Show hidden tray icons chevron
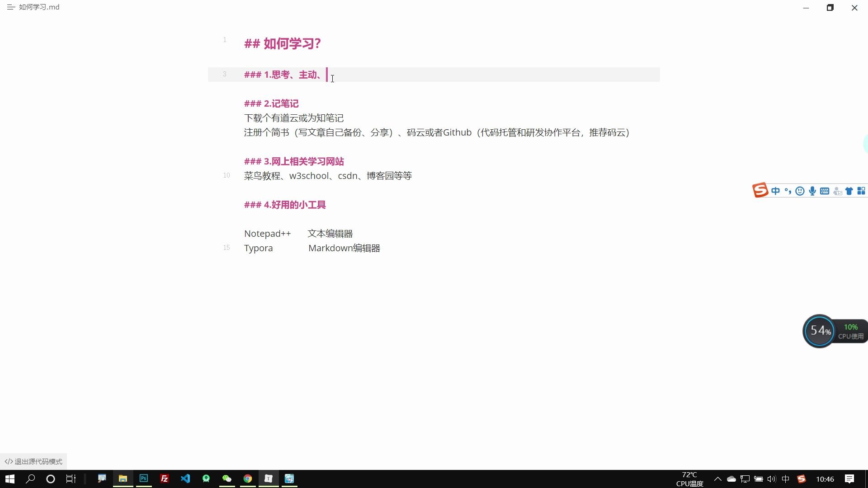Viewport: 868px width, 488px height. (717, 479)
